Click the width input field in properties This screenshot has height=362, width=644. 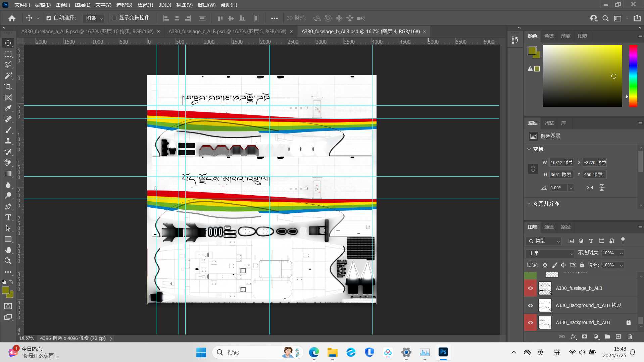(561, 162)
